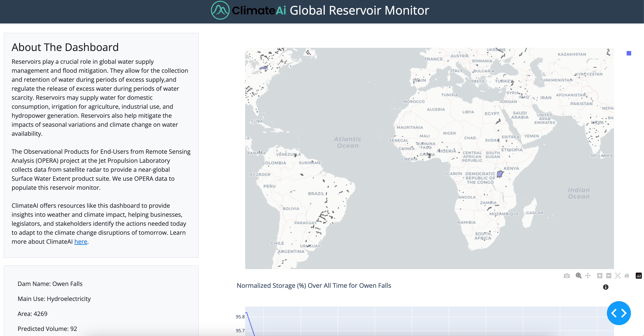Click the info icon beside chart title
Screen dimensions: 644x336
pyautogui.click(x=606, y=287)
